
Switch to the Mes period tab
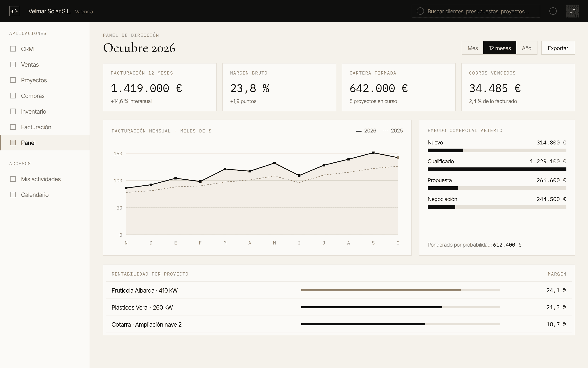(x=473, y=48)
